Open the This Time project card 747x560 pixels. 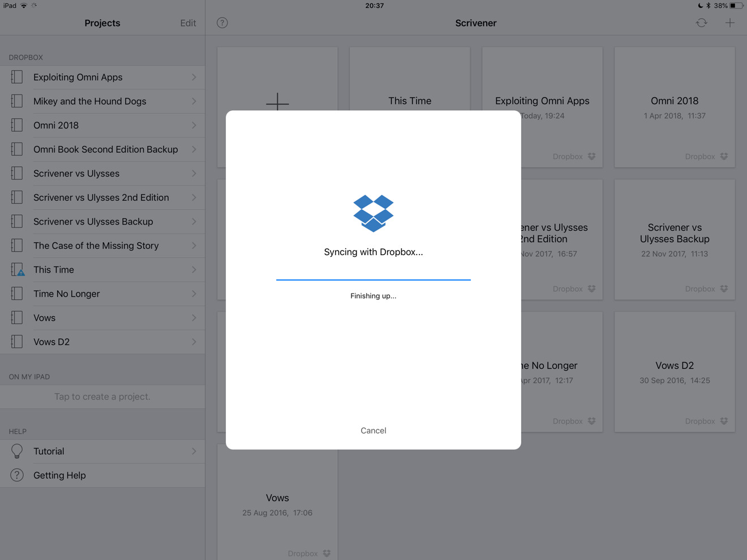point(410,79)
